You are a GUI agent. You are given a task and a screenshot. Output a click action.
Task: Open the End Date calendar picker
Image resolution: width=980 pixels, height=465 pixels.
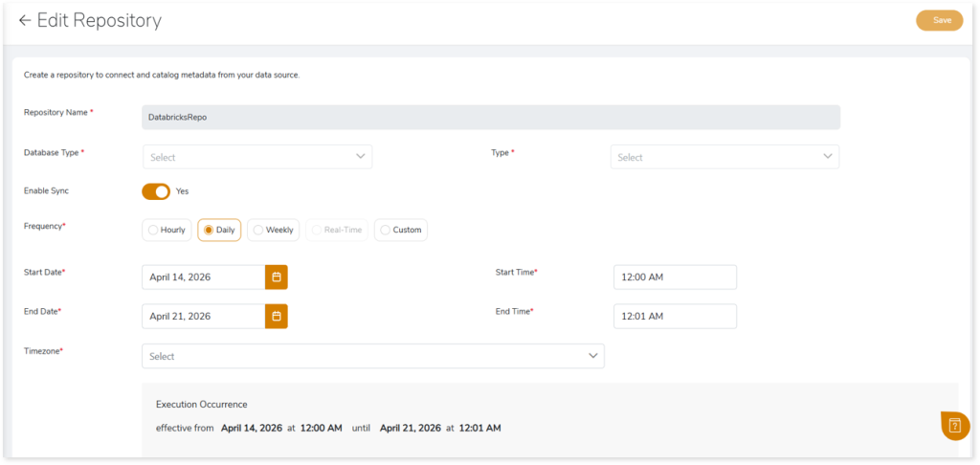coord(276,316)
